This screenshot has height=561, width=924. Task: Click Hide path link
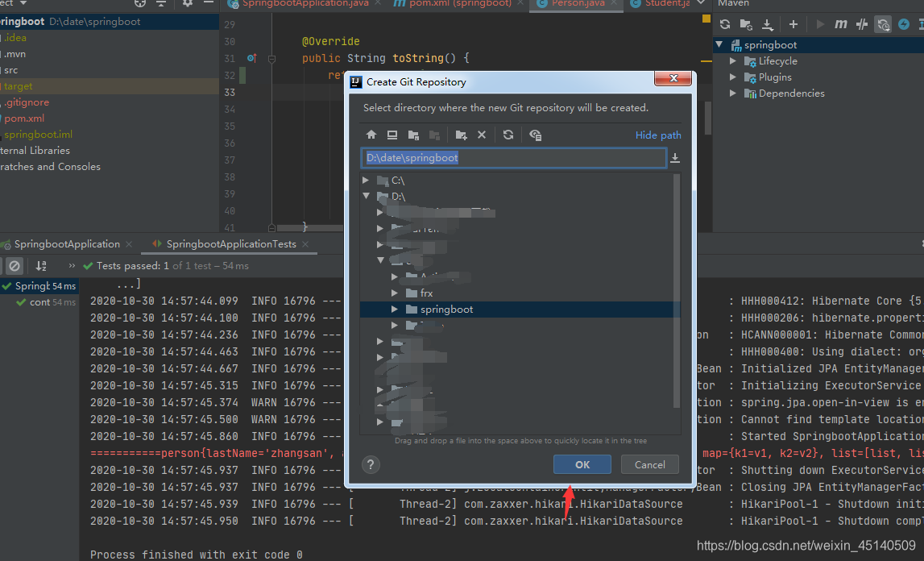click(658, 135)
